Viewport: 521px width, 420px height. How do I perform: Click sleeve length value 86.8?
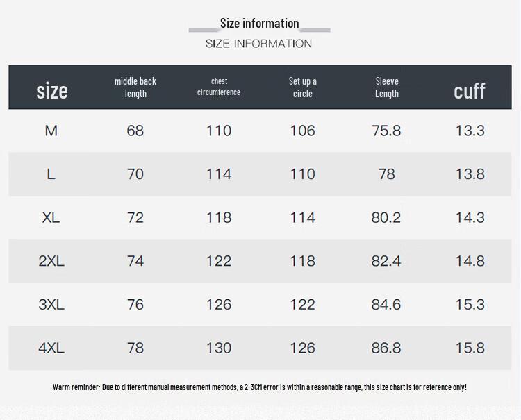tap(386, 348)
